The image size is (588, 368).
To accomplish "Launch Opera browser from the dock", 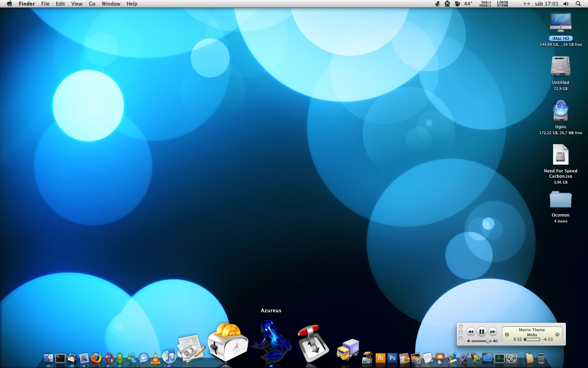I will click(109, 358).
